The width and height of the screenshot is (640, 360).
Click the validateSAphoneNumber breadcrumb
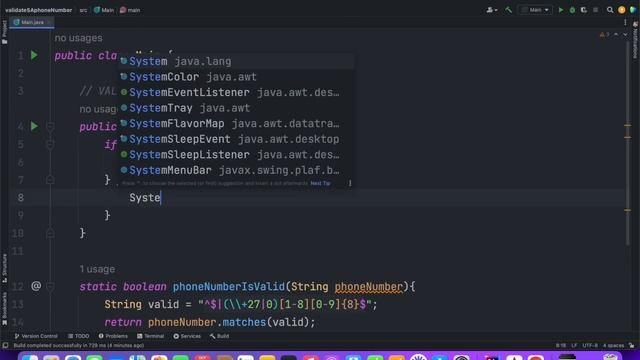[38, 10]
